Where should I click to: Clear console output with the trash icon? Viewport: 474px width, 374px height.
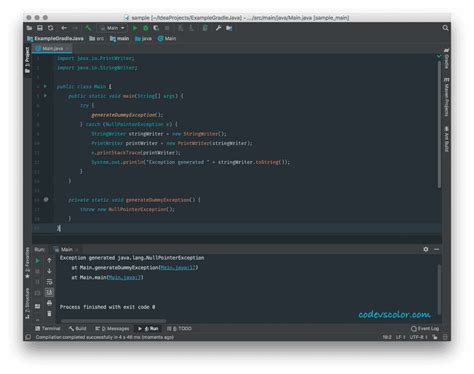pos(49,314)
